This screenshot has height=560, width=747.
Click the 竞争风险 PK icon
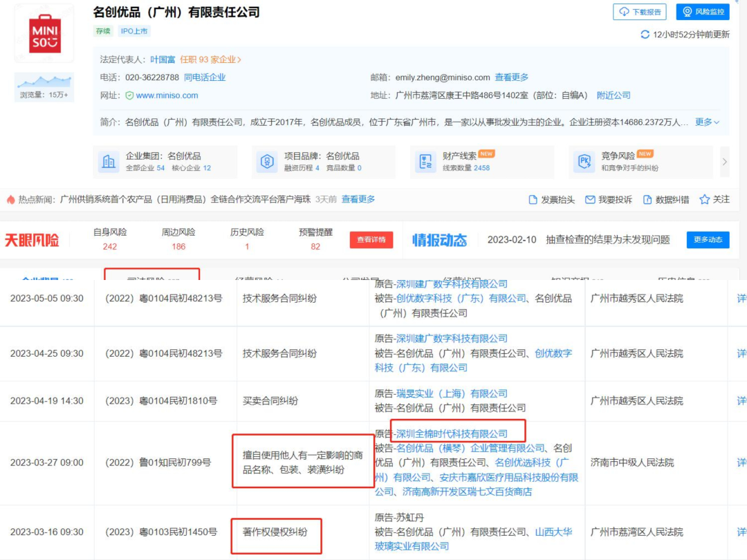coord(584,162)
